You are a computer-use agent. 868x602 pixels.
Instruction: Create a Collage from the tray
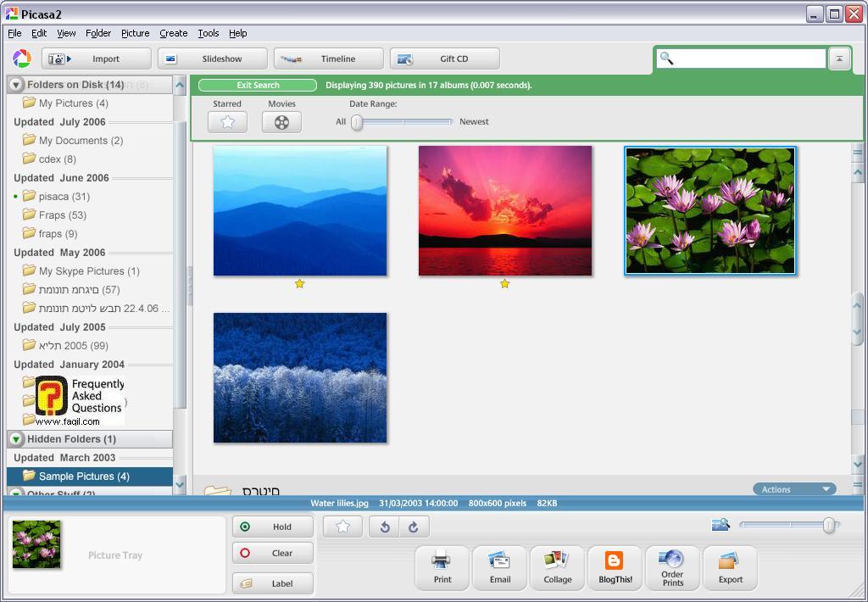[558, 567]
